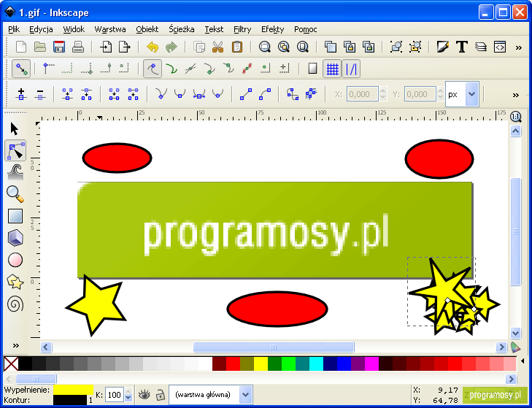Select the Ellipse circle tool
The width and height of the screenshot is (532, 408).
point(15,260)
